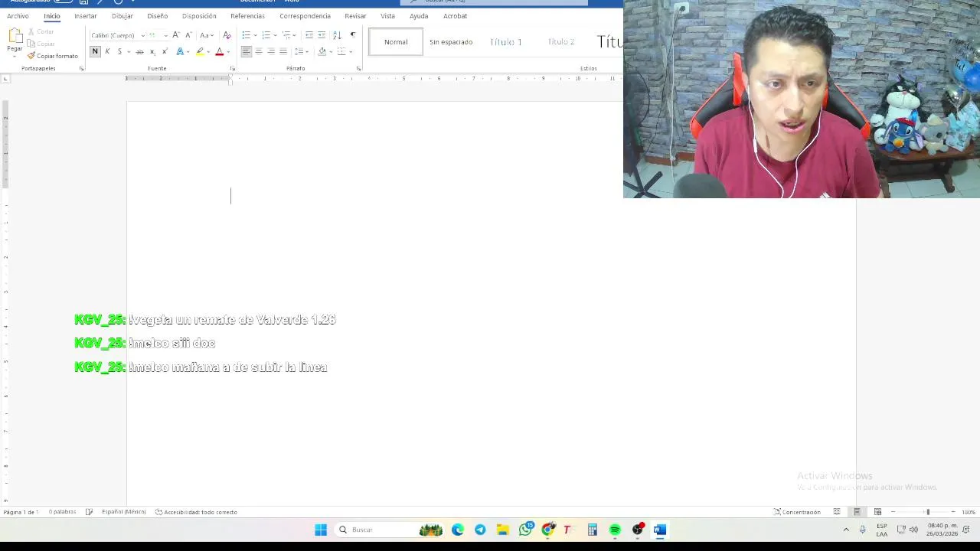The width and height of the screenshot is (980, 551).
Task: Open WhatsApp from the taskbar
Action: (x=526, y=530)
